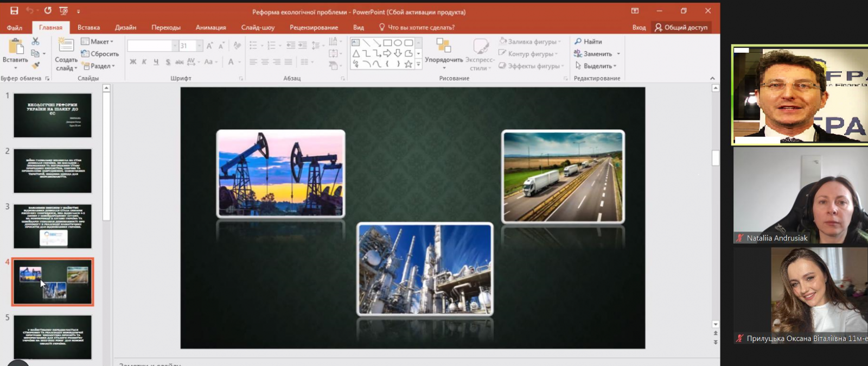
Task: Toggle bold Ж formatting
Action: (133, 62)
